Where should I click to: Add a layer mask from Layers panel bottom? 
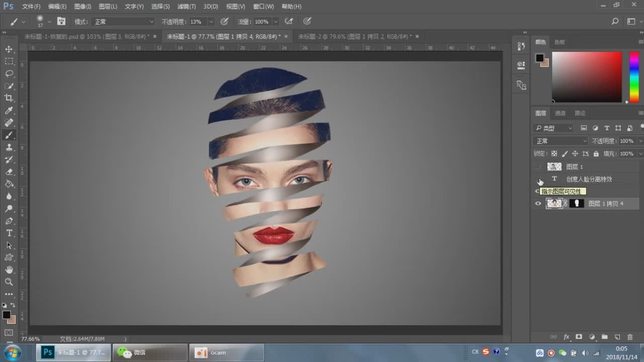pos(579,337)
